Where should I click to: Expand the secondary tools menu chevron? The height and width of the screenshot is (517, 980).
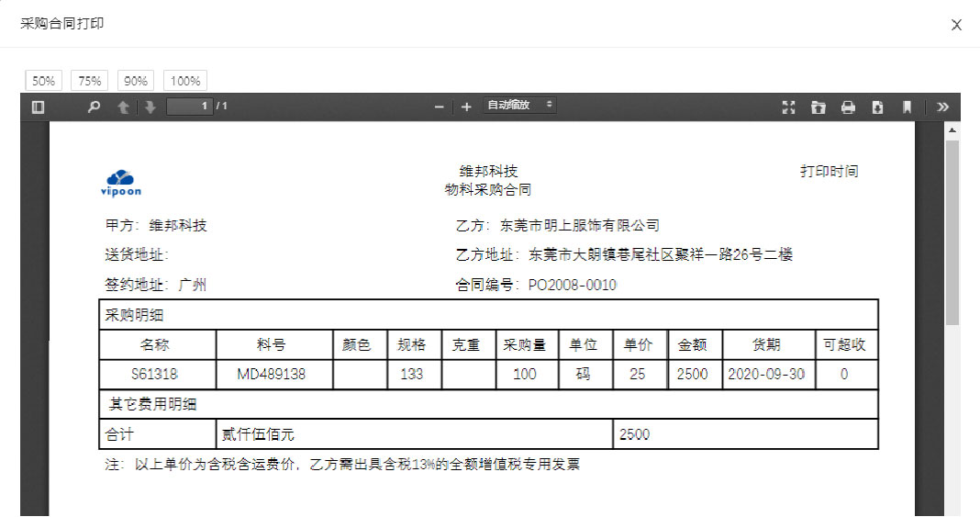tap(942, 107)
